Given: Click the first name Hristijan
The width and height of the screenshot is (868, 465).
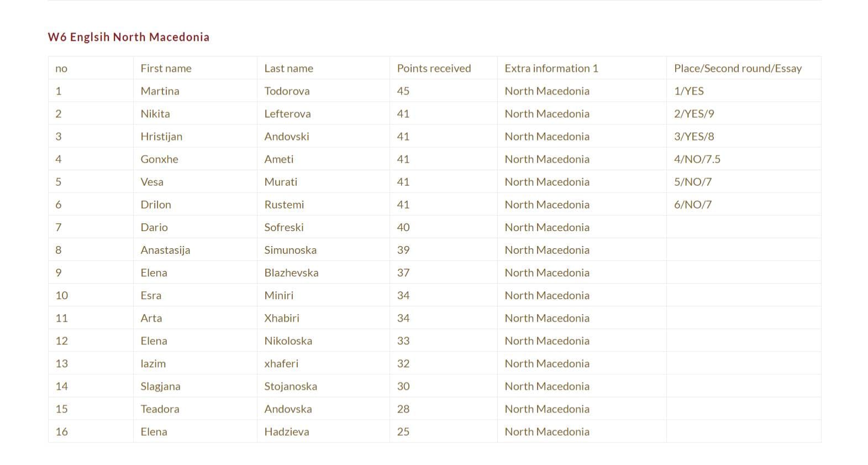Looking at the screenshot, I should [x=161, y=137].
